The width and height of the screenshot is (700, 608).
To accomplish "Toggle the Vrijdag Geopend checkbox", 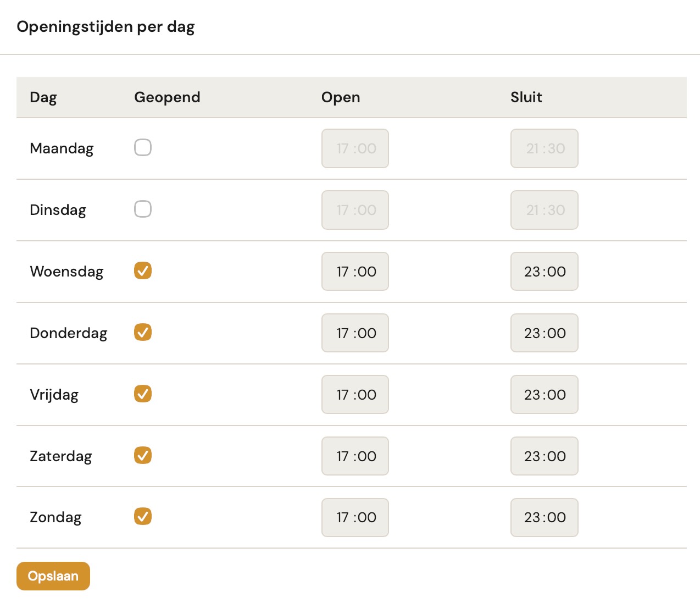I will [x=142, y=394].
